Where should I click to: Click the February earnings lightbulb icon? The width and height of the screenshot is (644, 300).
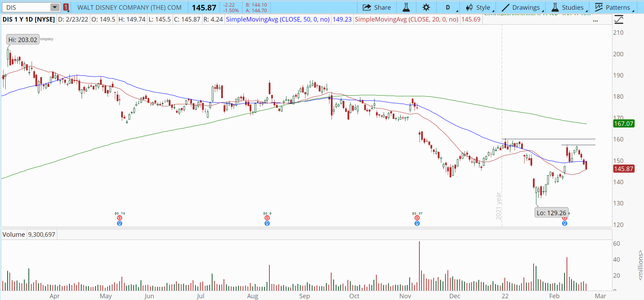tap(565, 224)
